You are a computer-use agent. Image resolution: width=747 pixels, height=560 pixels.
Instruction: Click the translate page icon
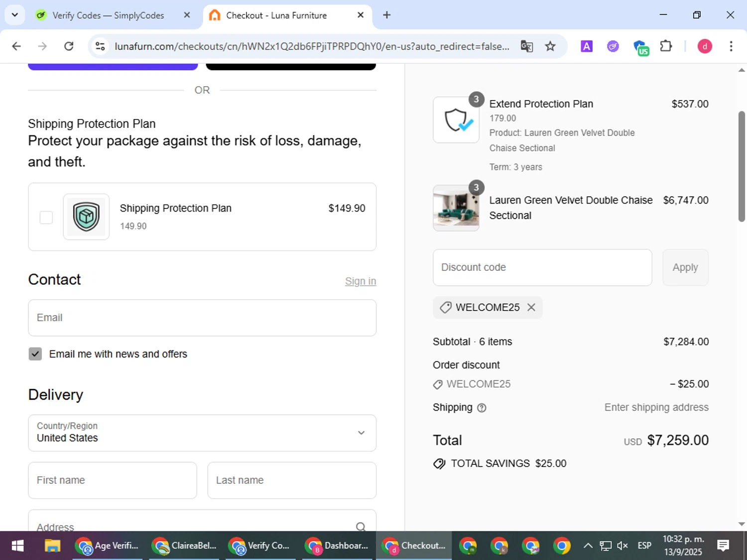coord(527,46)
